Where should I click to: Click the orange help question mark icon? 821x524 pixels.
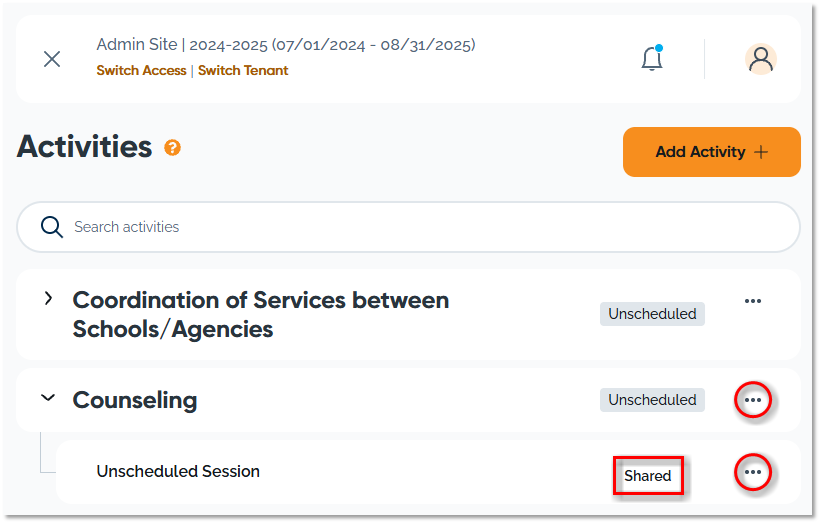pyautogui.click(x=173, y=148)
